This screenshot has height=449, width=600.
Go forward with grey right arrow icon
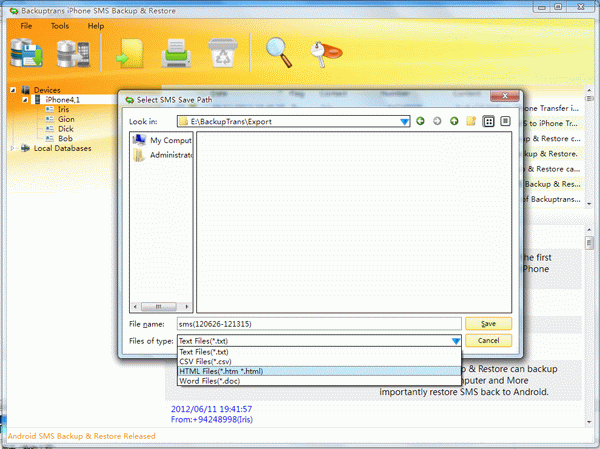[x=437, y=121]
